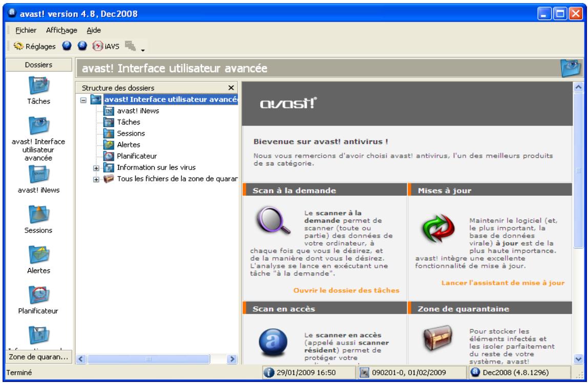The image size is (588, 383).
Task: Click the quarantine treasure chest icon
Action: 438,337
